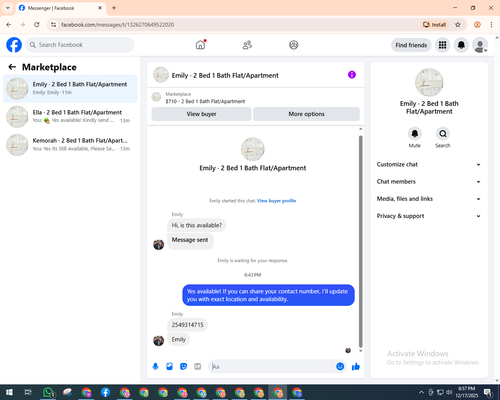
Task: Open WhatsApp from the taskbar
Action: (x=48, y=392)
